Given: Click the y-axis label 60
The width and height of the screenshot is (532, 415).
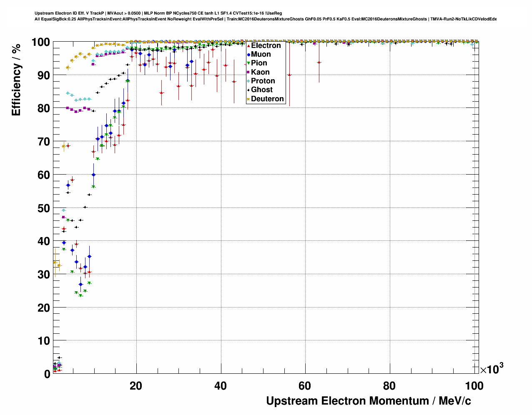Looking at the screenshot, I should (x=44, y=175).
